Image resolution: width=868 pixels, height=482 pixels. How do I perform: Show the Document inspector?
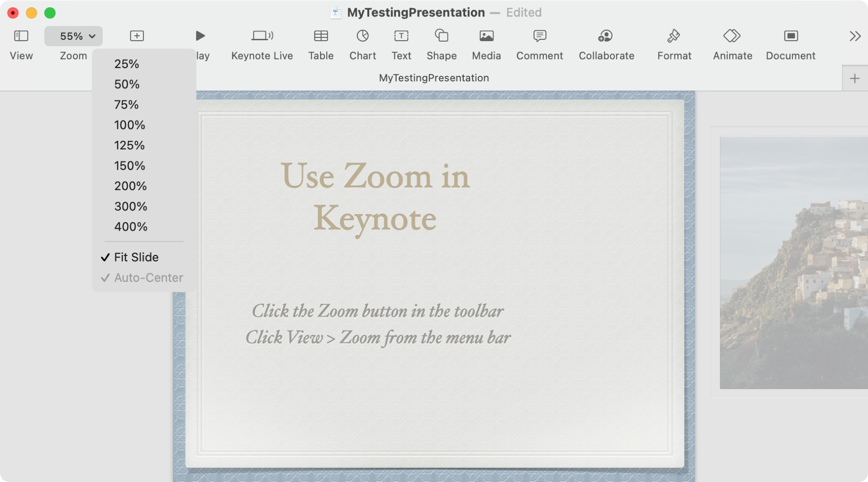(791, 36)
